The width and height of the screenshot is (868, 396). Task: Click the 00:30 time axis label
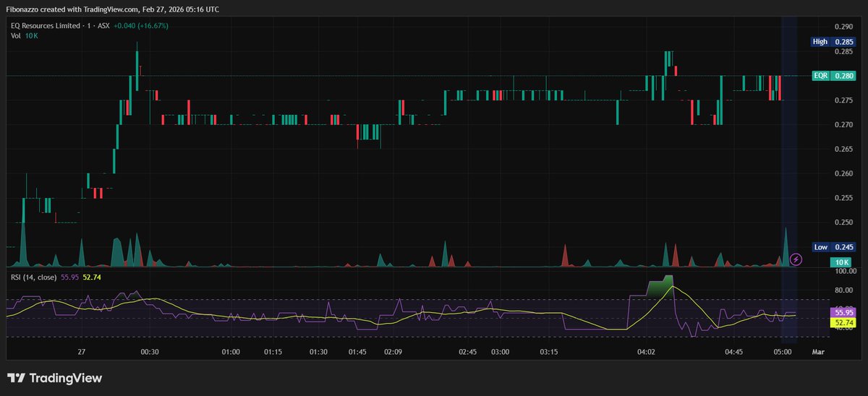click(150, 352)
